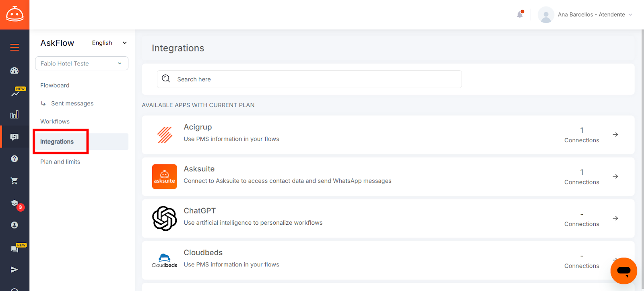Click ChatGPT's Connections label
Viewport: 644px width, 291px height.
(x=582, y=224)
